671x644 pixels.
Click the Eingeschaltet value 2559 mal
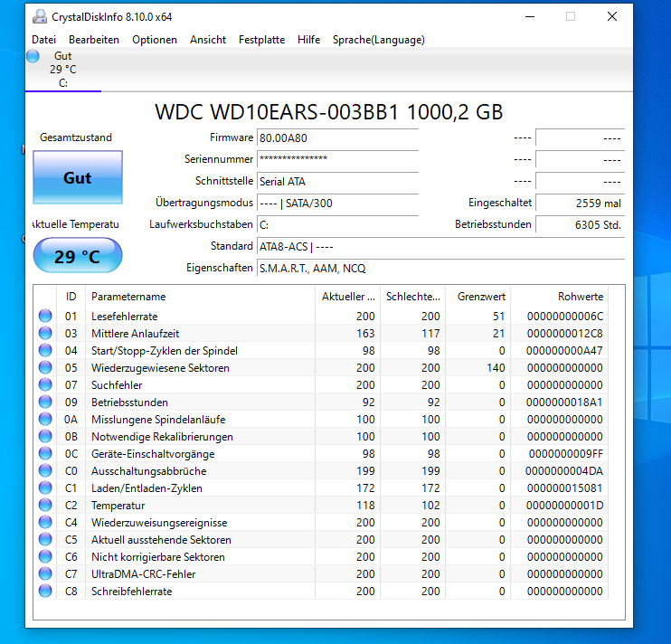(581, 204)
